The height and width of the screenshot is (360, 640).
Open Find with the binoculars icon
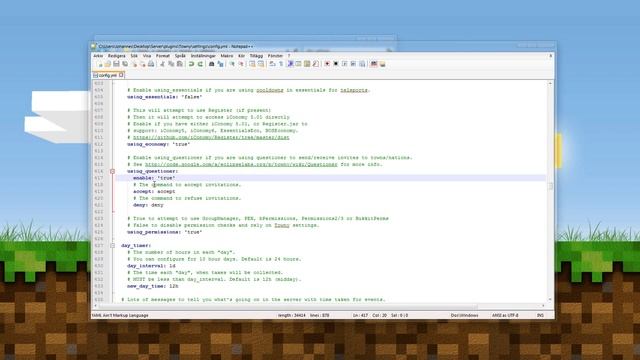(211, 64)
